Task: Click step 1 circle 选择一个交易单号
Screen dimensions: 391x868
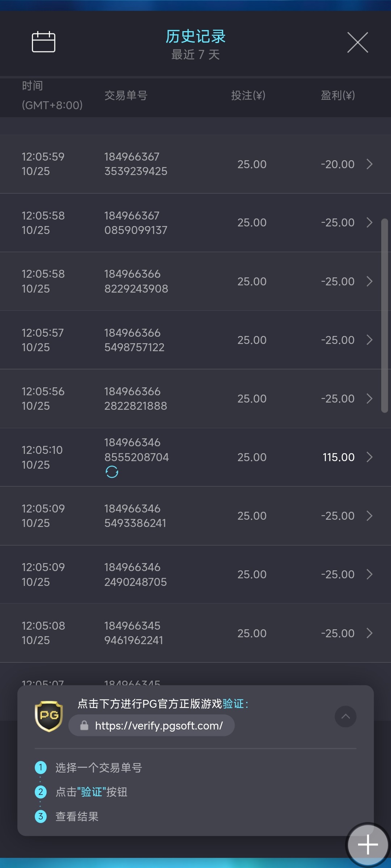Action: pos(41,767)
